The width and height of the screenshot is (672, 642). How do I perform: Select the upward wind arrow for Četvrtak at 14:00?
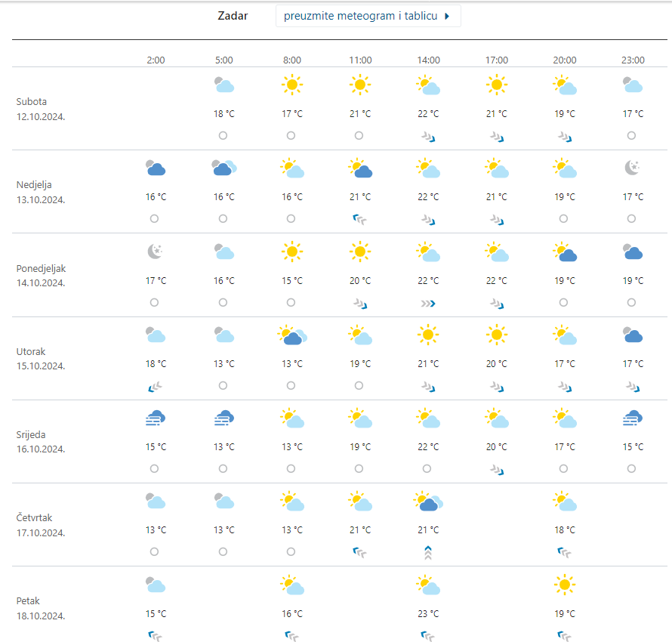click(428, 552)
